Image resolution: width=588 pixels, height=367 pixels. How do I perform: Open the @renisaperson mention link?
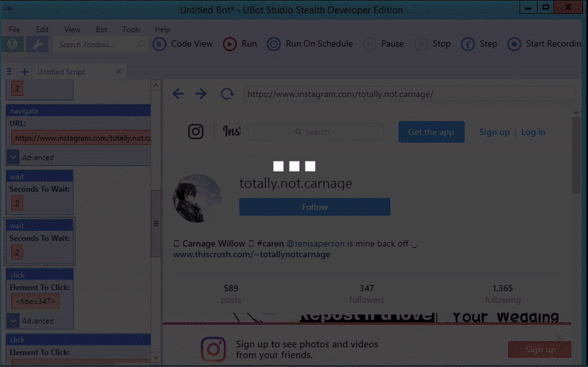[315, 243]
